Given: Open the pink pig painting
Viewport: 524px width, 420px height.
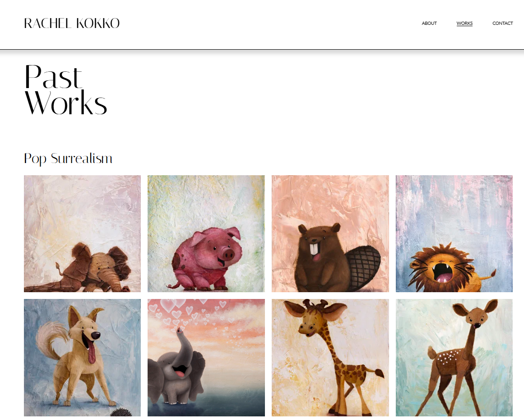Looking at the screenshot, I should (x=206, y=234).
